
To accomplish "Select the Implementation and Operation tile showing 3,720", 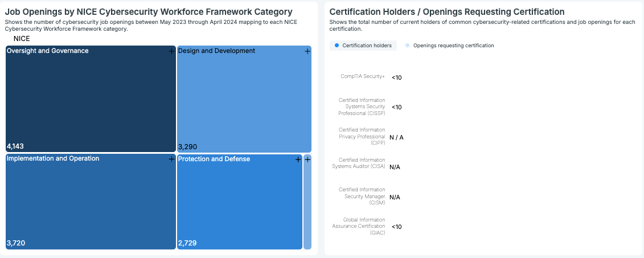I will 91,202.
